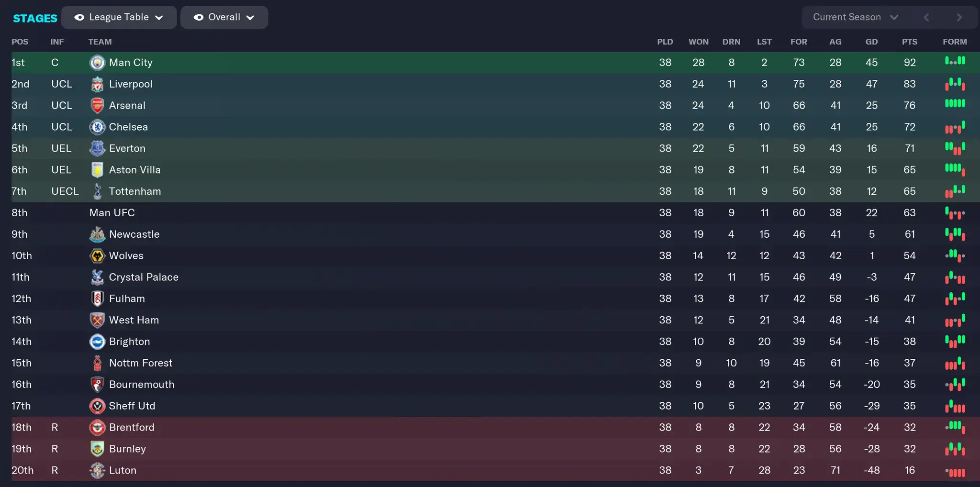
Task: Sort table by PTS column header
Action: pos(909,42)
